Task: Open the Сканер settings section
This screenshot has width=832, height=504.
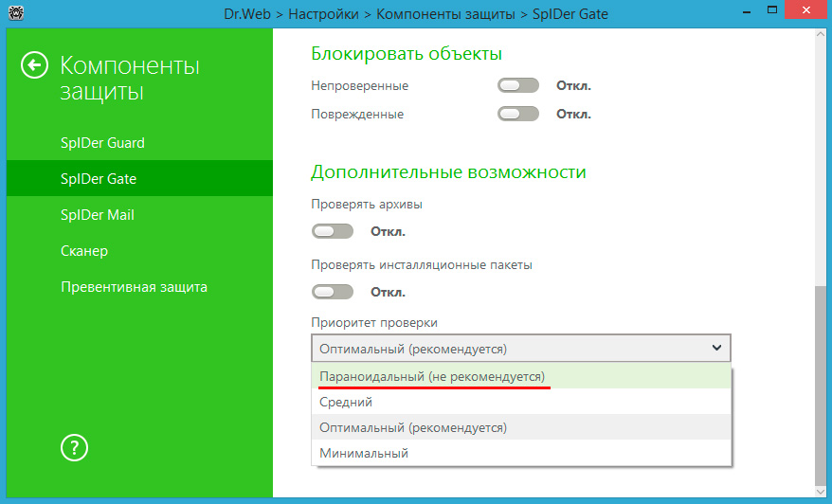Action: 139,251
